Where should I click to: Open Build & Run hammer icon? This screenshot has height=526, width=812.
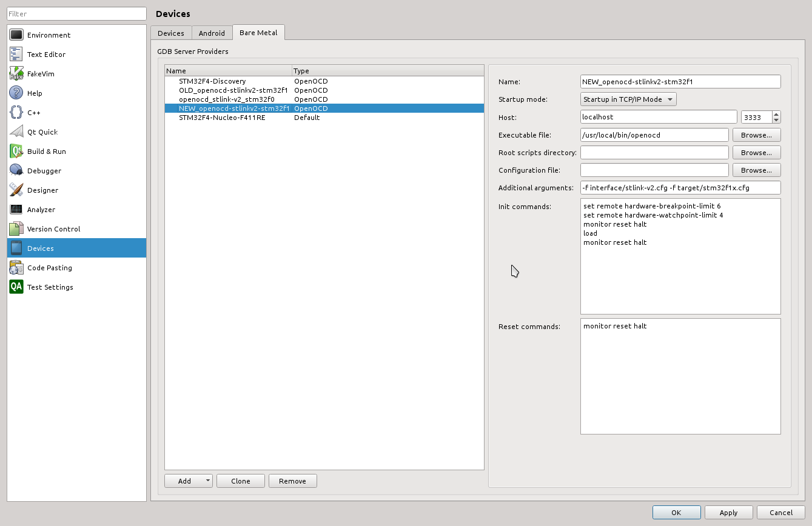(16, 151)
